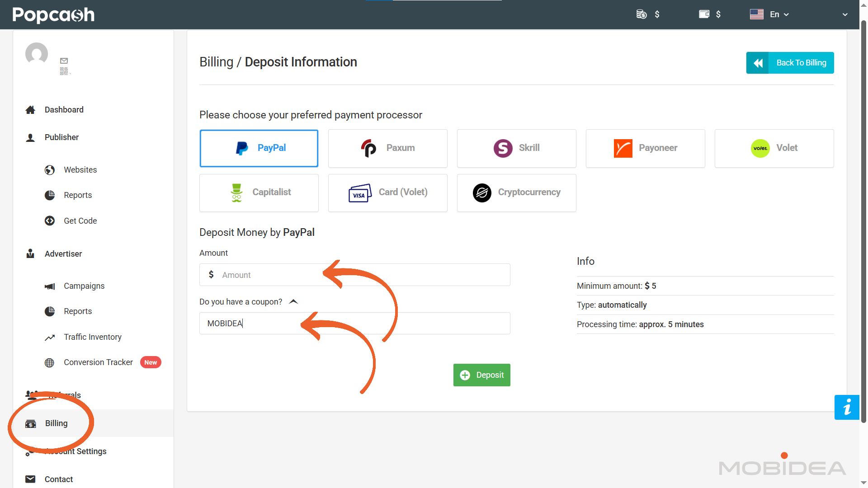Click the Campaigns megaphone icon

[x=50, y=286]
